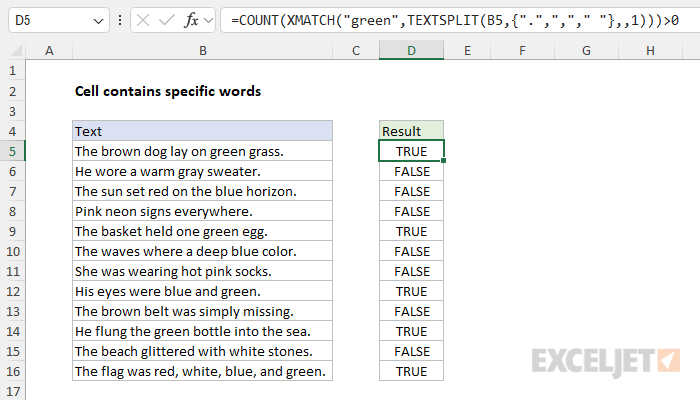Click the TRUE result in row 16
This screenshot has width=700, height=400.
(x=411, y=371)
